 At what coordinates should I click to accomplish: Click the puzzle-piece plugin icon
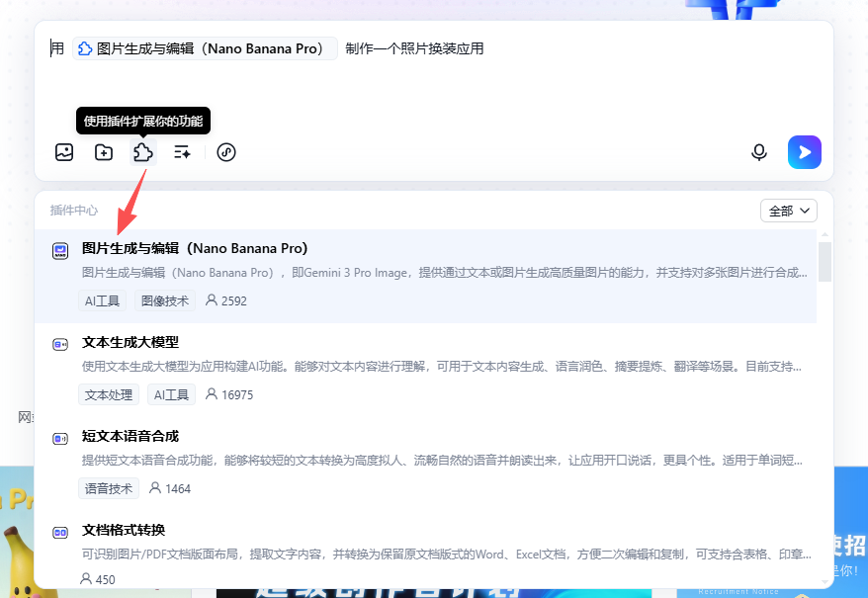[x=143, y=152]
